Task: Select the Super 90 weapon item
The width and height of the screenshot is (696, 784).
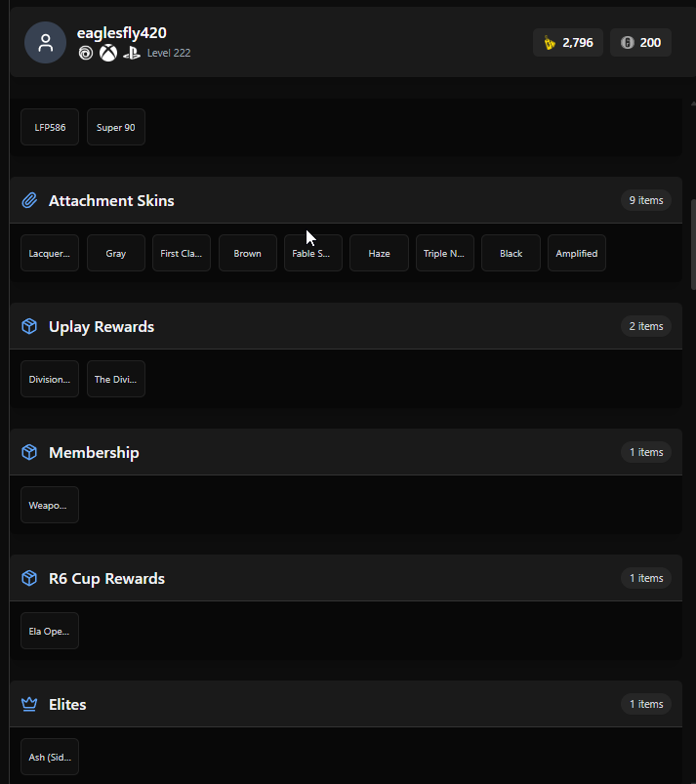Action: click(x=116, y=127)
